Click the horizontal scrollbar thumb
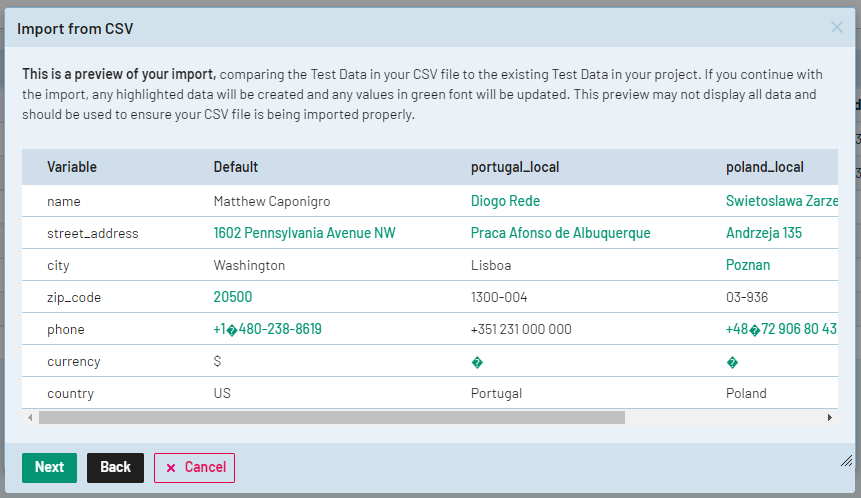861x498 pixels. 330,417
